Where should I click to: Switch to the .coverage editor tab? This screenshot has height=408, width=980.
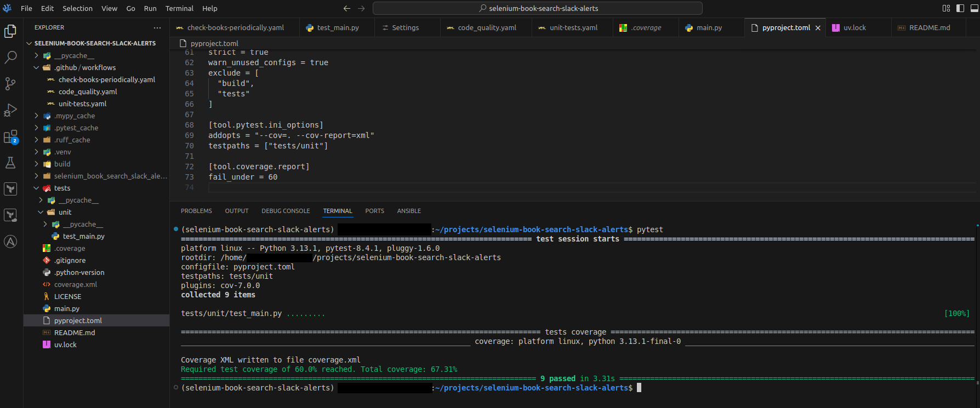pyautogui.click(x=646, y=28)
